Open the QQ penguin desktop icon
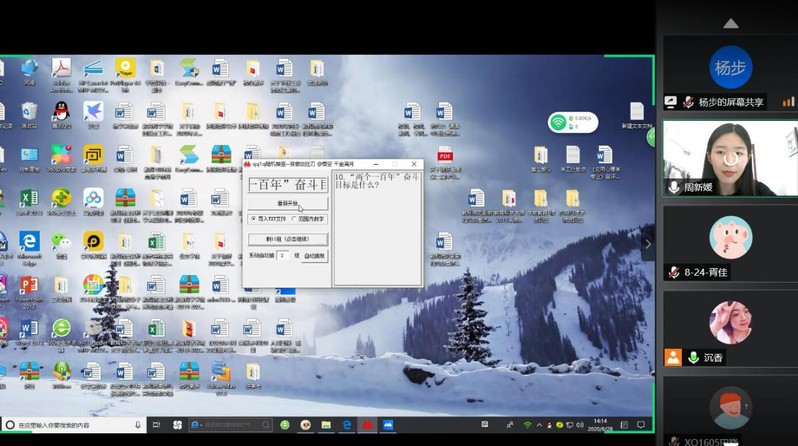 pyautogui.click(x=61, y=112)
